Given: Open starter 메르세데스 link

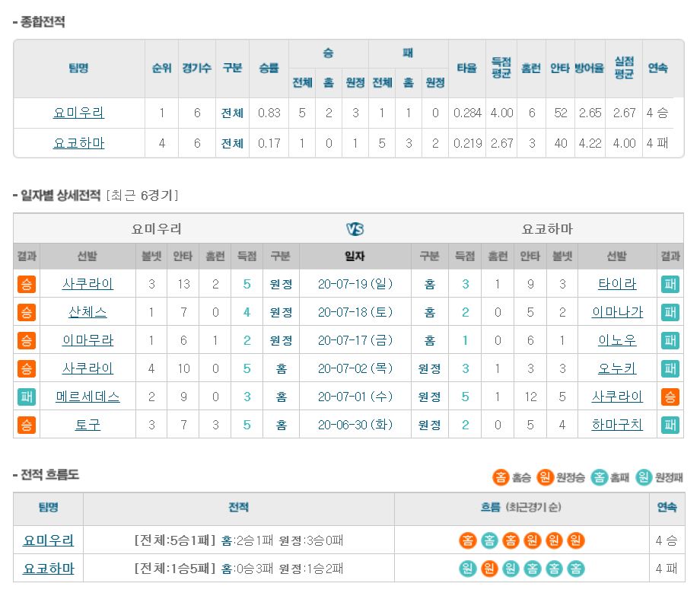Looking at the screenshot, I should point(87,397).
